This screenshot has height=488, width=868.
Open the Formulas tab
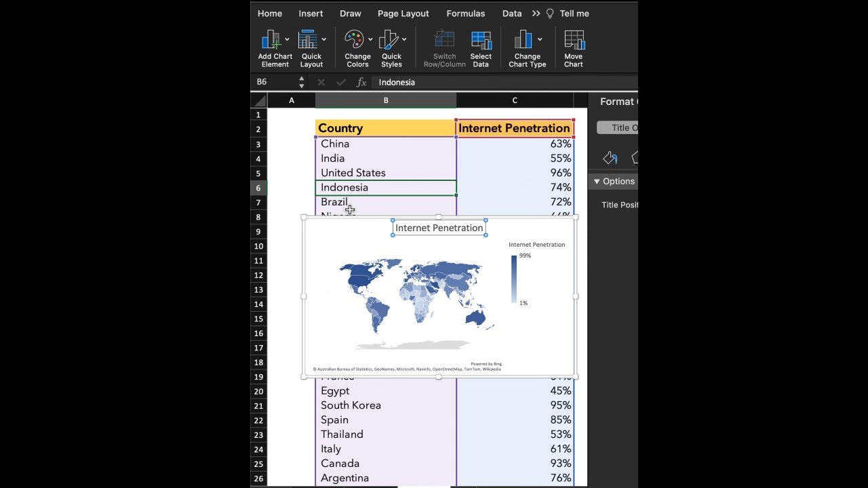[x=466, y=14]
